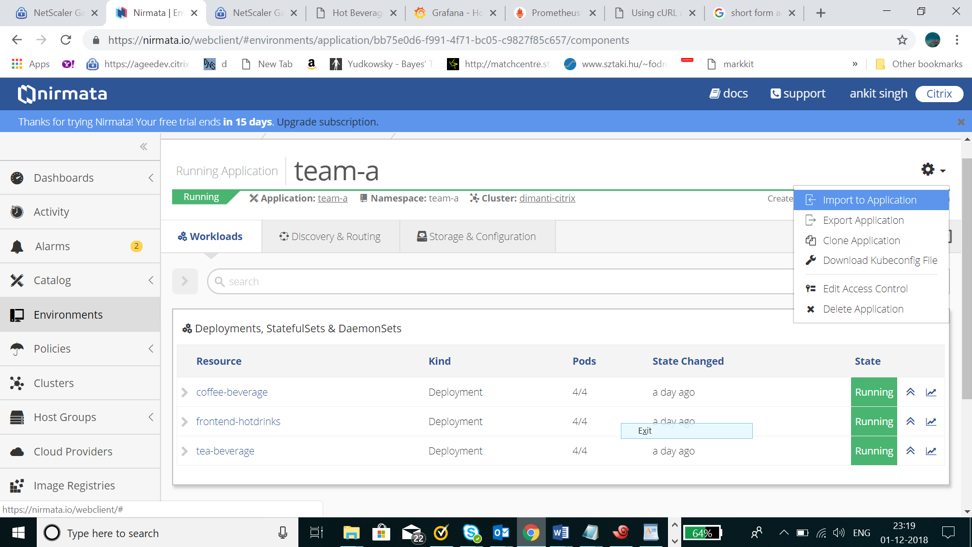Collapse the sidebar with double-chevron icon
Viewport: 972px width, 547px height.
point(144,147)
